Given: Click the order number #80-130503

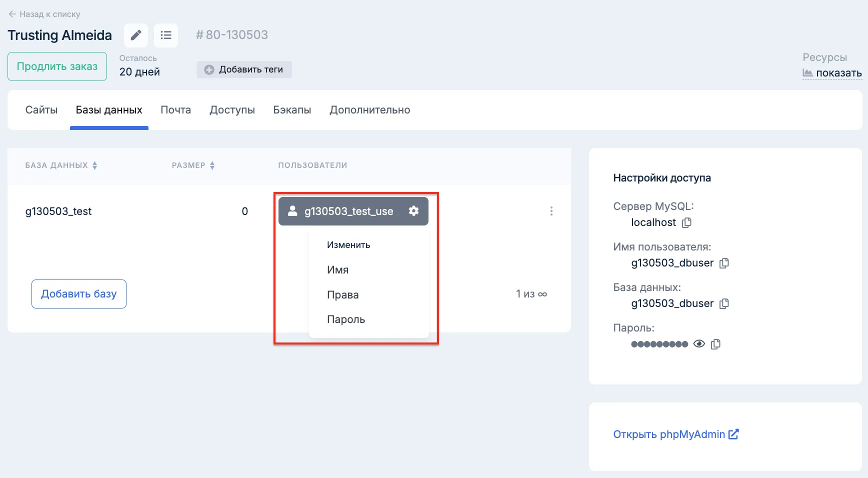Looking at the screenshot, I should click(x=232, y=35).
